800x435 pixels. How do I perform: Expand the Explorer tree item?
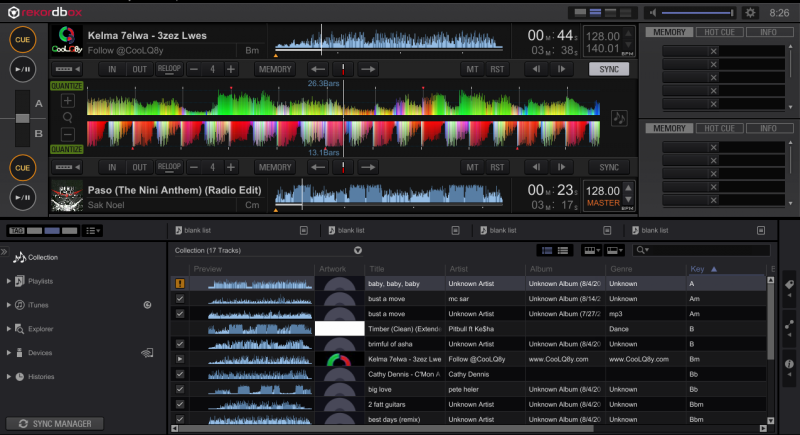tap(9, 329)
